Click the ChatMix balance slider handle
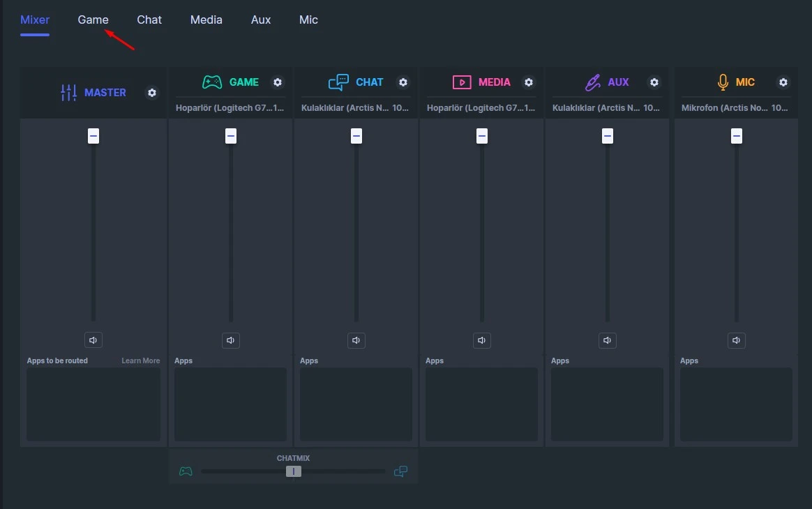812x509 pixels. pyautogui.click(x=294, y=471)
